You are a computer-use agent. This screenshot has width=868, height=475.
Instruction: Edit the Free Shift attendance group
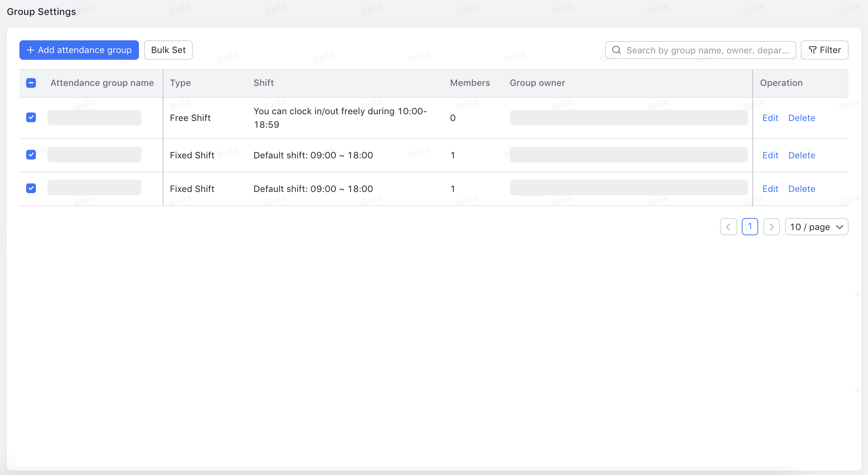(770, 118)
